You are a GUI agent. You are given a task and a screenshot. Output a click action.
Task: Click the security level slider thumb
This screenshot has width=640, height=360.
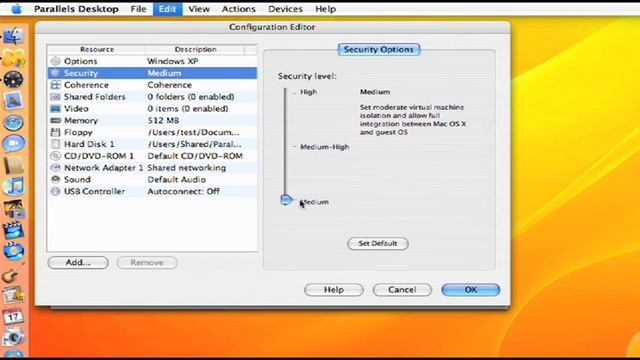pos(287,200)
